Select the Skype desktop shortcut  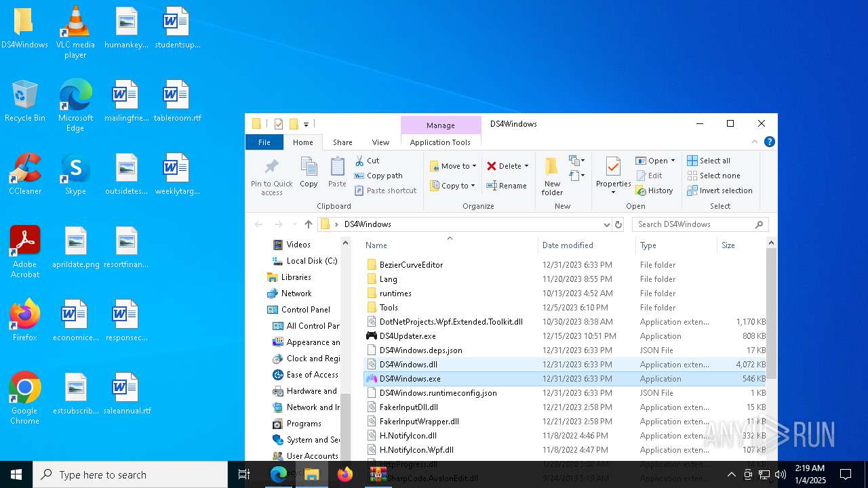[75, 175]
